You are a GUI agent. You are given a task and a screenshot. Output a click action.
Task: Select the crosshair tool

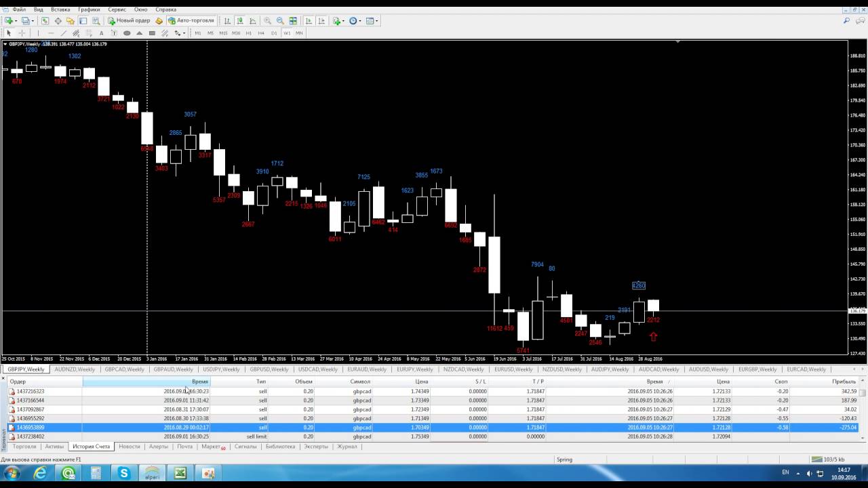(x=22, y=33)
